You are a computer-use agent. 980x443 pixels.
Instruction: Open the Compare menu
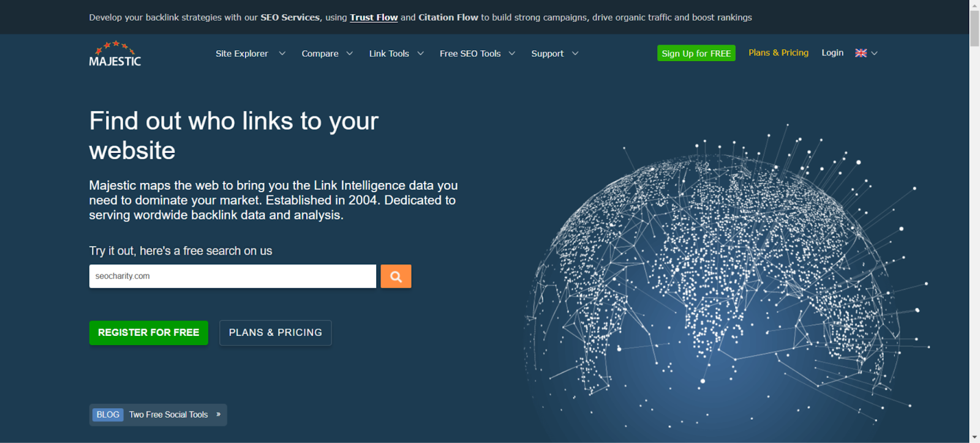pos(320,53)
